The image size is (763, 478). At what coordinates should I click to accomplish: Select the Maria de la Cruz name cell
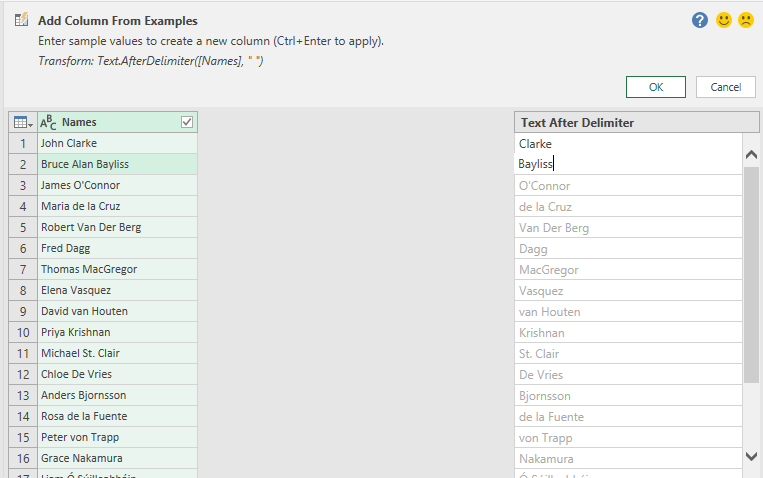point(117,206)
